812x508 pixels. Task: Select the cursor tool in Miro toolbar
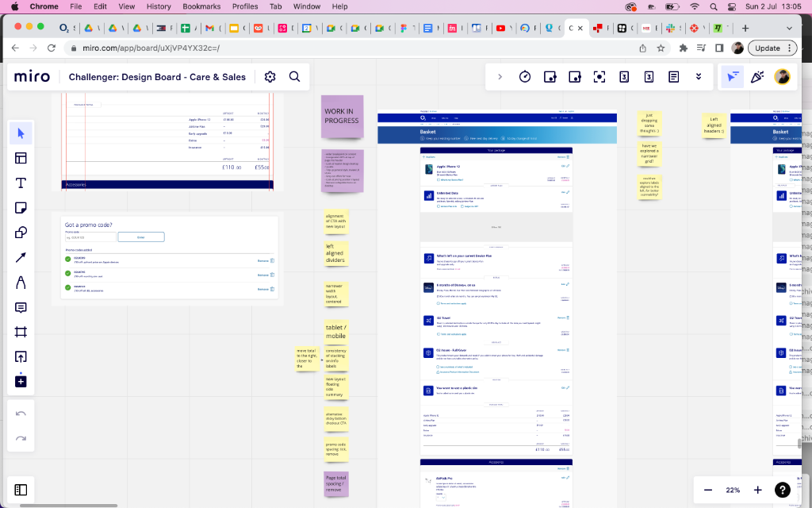tap(21, 133)
